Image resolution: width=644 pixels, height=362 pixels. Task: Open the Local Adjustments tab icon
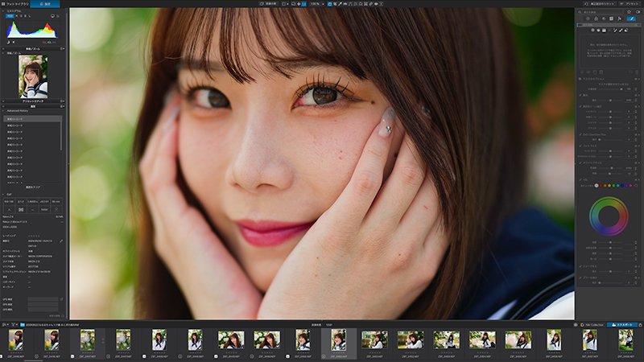pos(631,19)
